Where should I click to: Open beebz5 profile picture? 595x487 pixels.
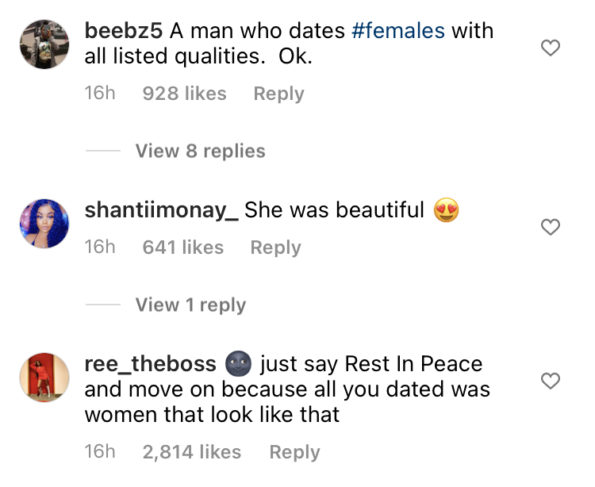coord(44,44)
